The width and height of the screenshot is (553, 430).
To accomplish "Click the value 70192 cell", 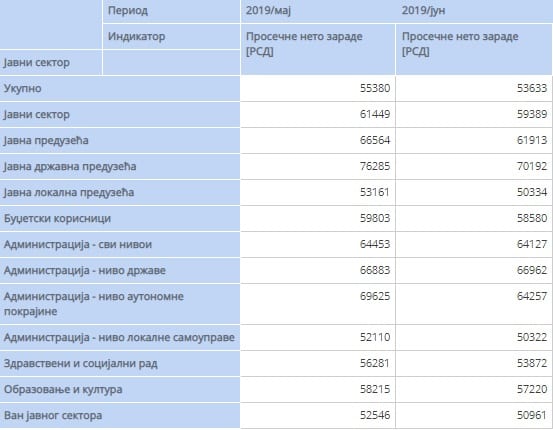I will tap(474, 166).
